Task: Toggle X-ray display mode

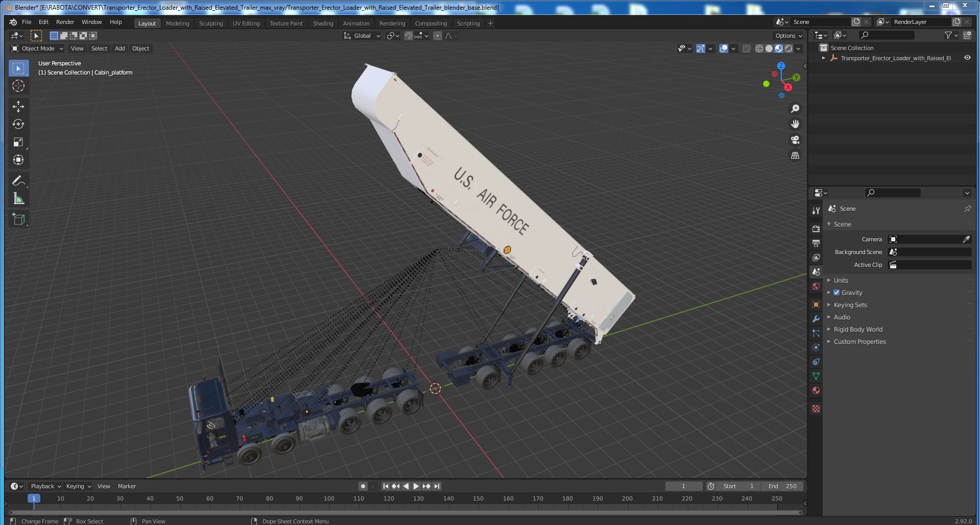Action: [x=746, y=48]
